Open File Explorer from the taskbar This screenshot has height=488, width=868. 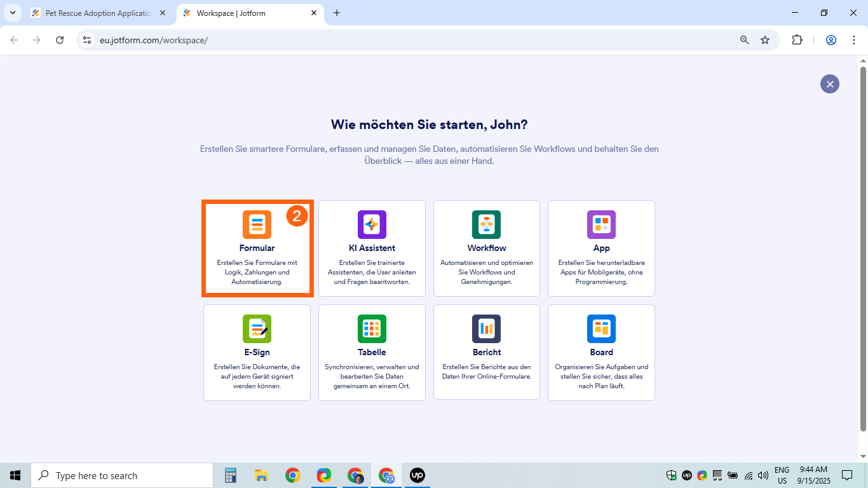coord(261,475)
